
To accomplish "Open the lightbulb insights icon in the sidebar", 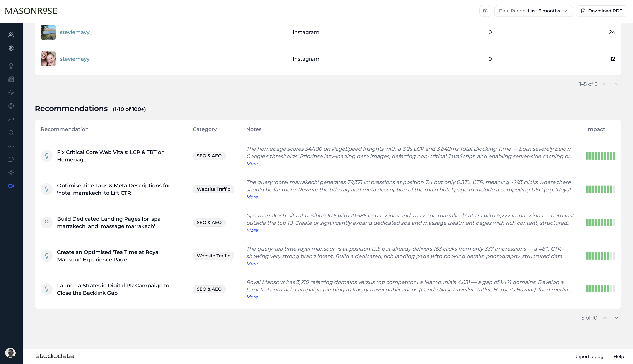I will (11, 66).
